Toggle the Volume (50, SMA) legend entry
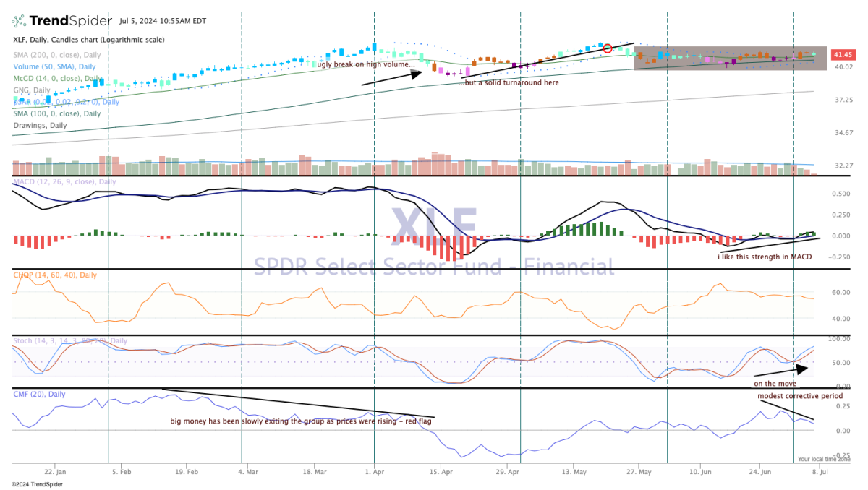 pos(53,66)
